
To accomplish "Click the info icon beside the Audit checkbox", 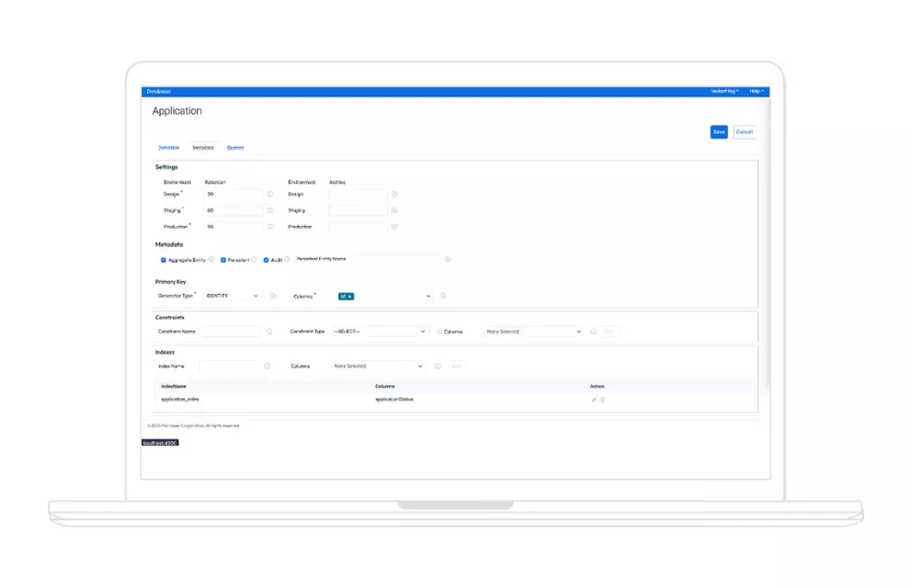I will coord(288,259).
